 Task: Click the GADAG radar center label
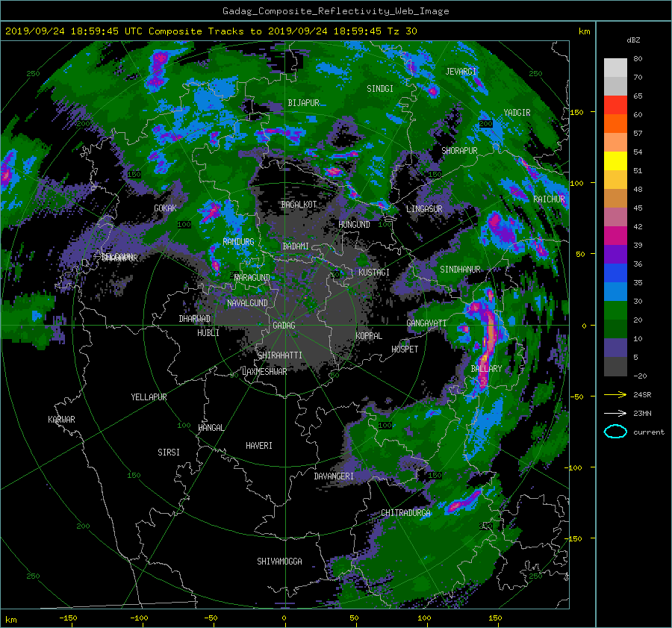tap(284, 326)
